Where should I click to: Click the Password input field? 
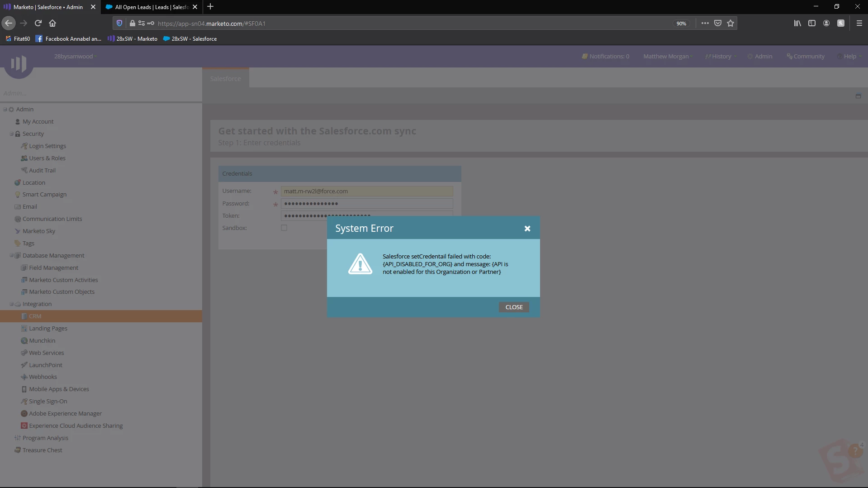point(367,203)
